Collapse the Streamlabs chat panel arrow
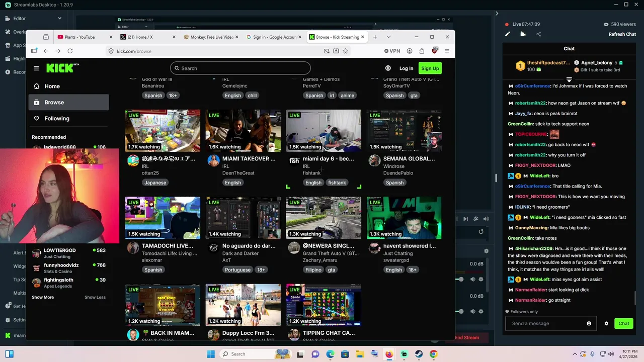 coord(497,14)
